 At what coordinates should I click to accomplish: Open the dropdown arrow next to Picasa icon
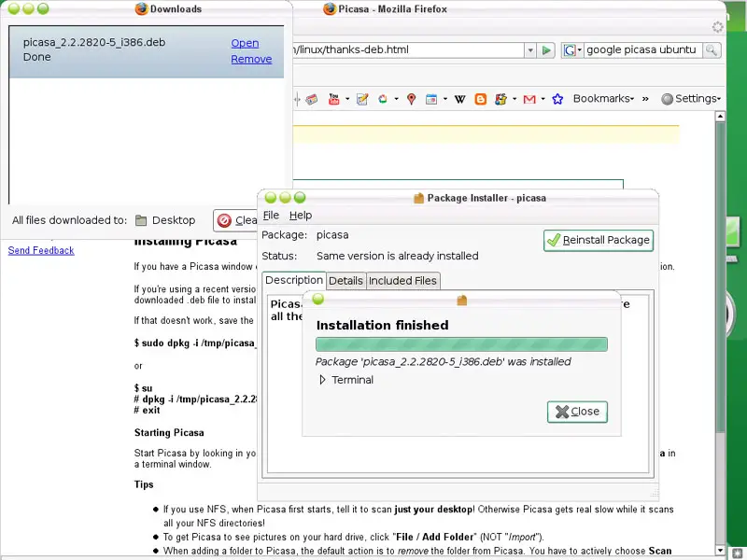click(396, 99)
